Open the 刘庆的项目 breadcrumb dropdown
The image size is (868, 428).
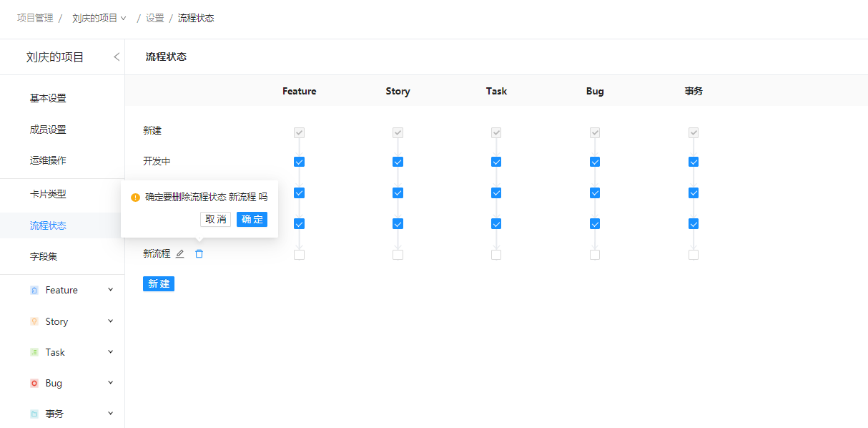[99, 19]
